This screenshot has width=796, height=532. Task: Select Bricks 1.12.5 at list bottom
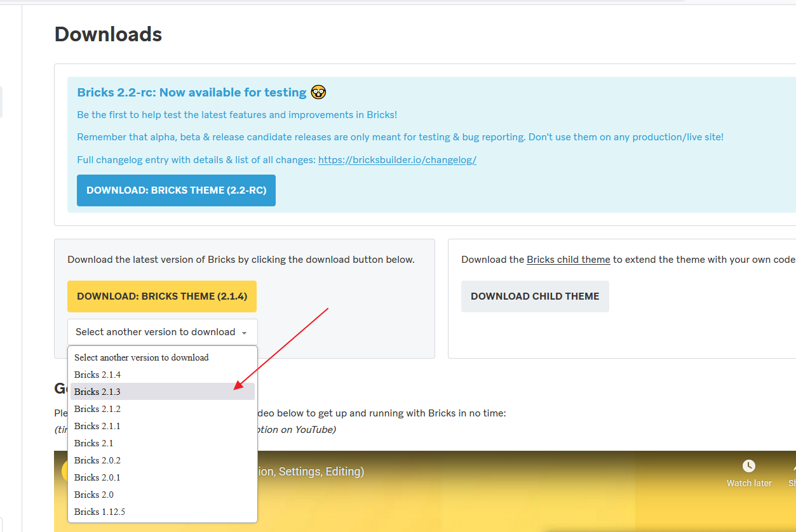[x=100, y=512]
